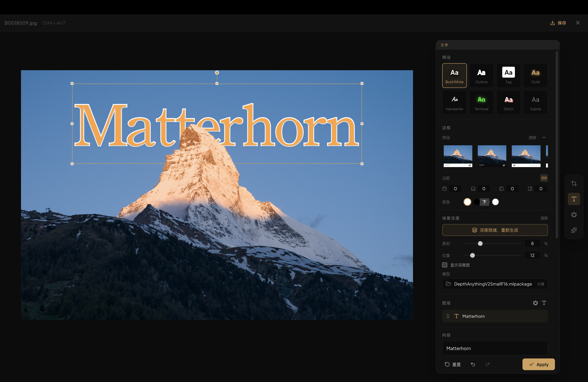Pick the Gold text preset
The width and height of the screenshot is (588, 382).
coord(535,75)
